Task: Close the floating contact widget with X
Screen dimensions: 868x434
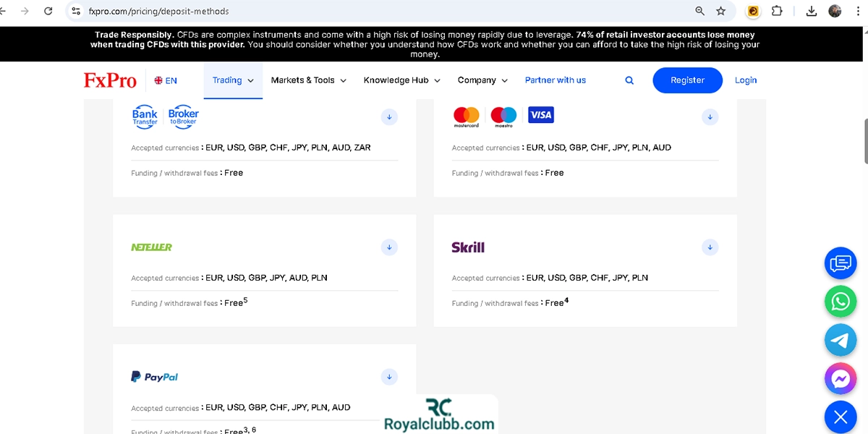Action: [x=841, y=417]
